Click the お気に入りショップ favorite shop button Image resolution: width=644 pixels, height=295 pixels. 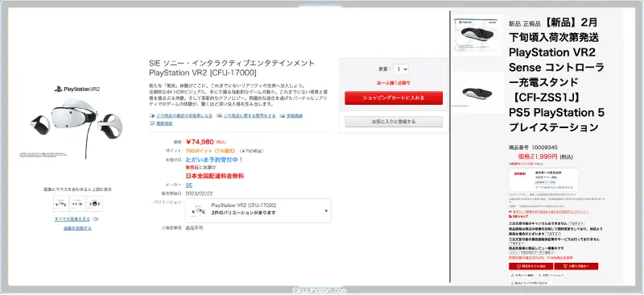(x=551, y=275)
